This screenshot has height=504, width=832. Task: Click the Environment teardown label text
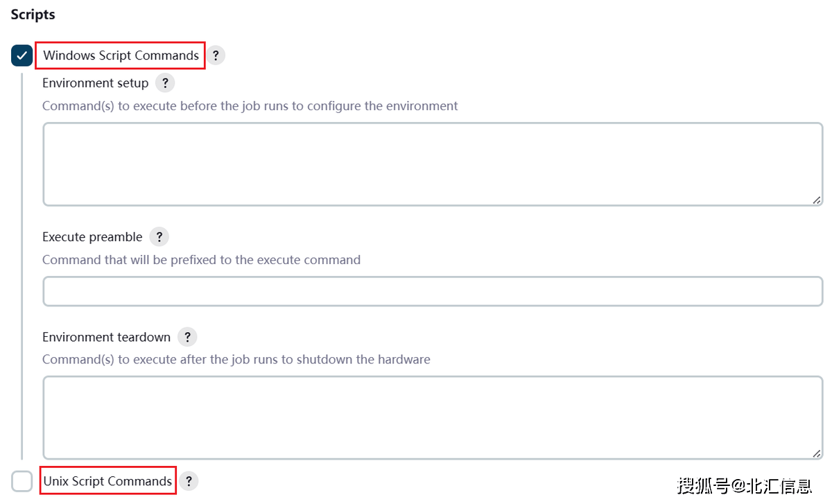click(x=106, y=337)
